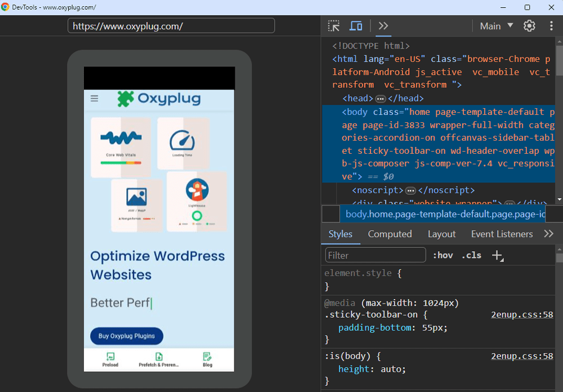Switch to the Layout tab
This screenshot has height=392, width=563.
(x=441, y=234)
